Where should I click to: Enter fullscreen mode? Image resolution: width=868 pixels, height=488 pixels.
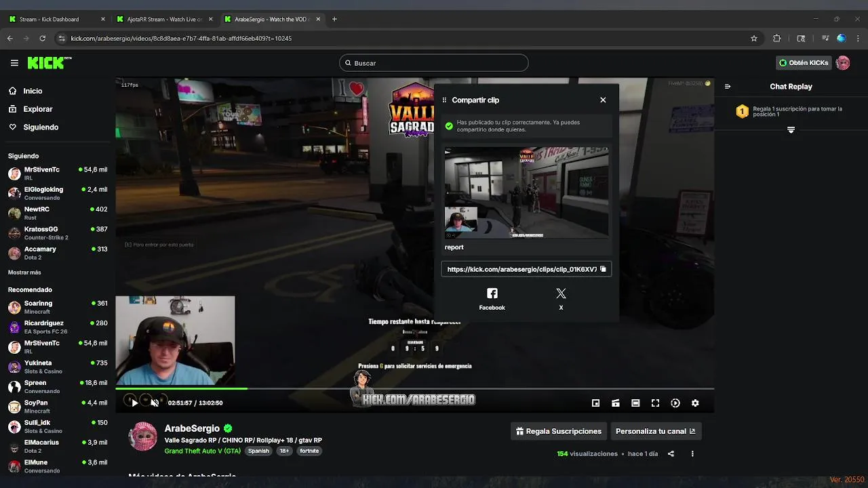655,403
